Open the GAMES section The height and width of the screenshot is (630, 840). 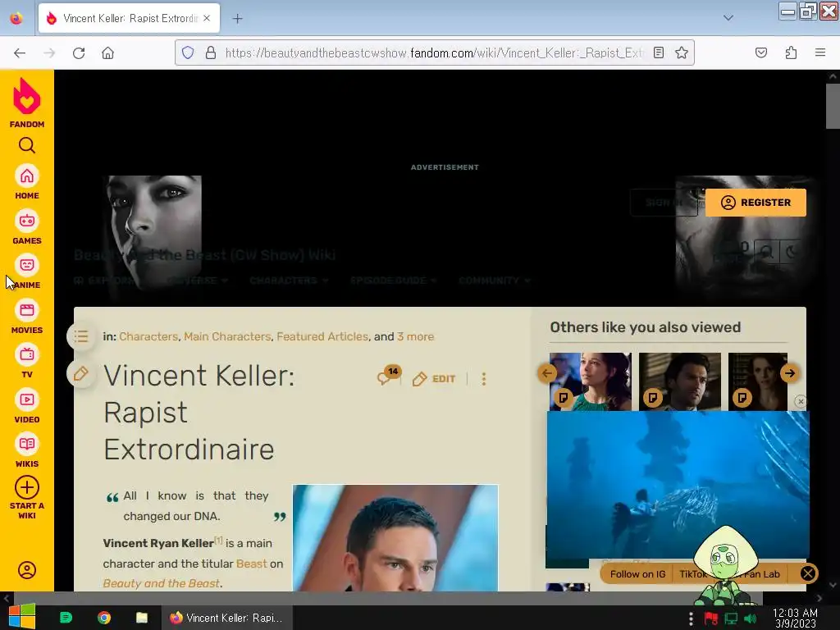point(27,227)
